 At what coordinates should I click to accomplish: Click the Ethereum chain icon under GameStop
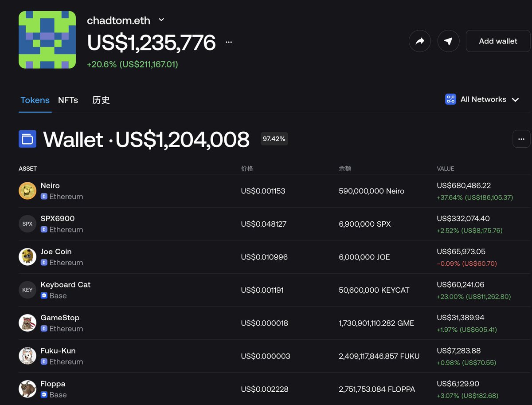tap(44, 328)
